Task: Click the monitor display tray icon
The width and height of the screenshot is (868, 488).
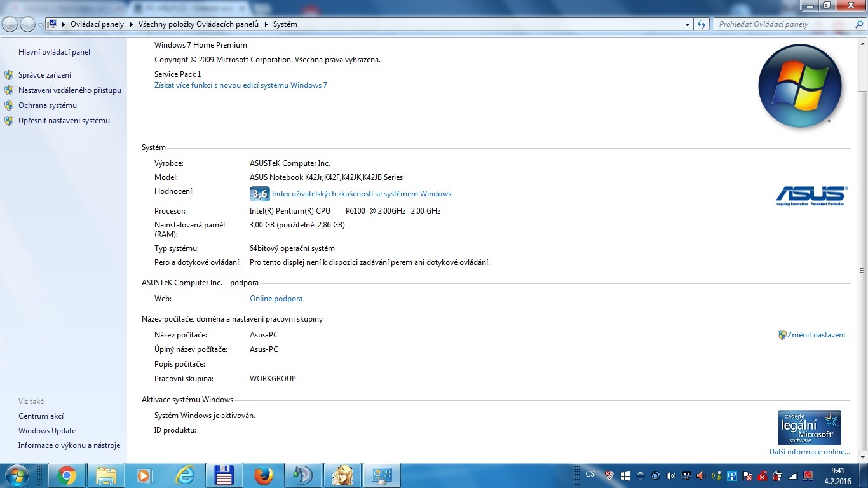Action: (686, 475)
